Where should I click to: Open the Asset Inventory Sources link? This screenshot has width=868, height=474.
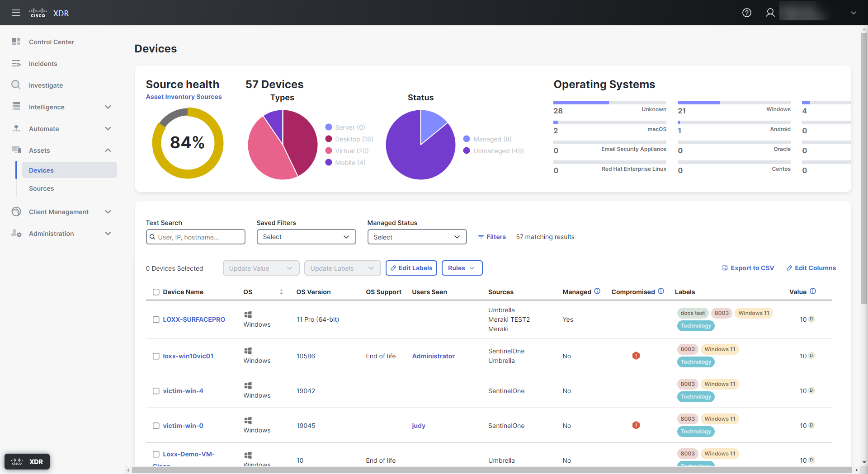click(184, 97)
